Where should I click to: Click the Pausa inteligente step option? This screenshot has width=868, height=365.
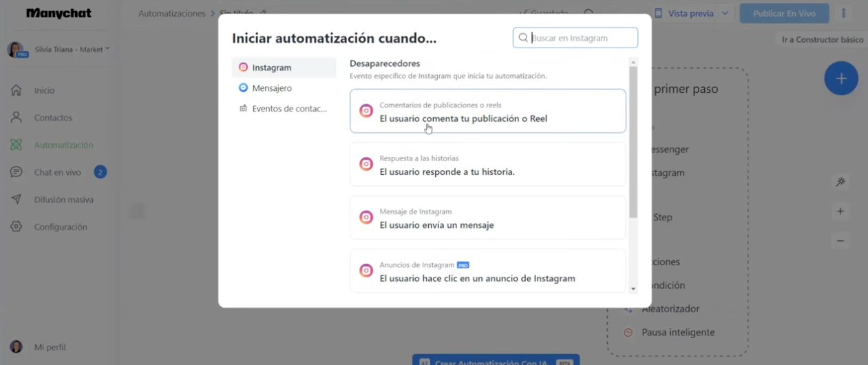pyautogui.click(x=678, y=333)
